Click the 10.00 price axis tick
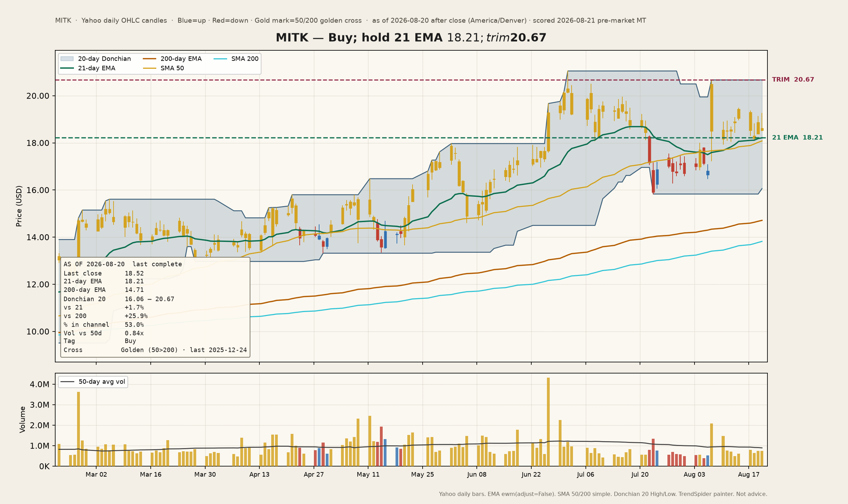Viewport: 848px width, 504px height. click(38, 332)
